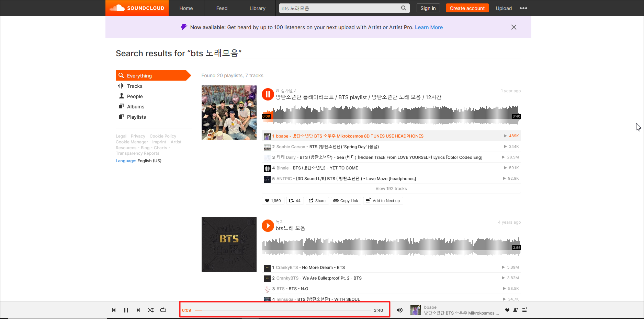Open the next up queue icon
Viewport: 644px width, 319px height.
(x=524, y=310)
